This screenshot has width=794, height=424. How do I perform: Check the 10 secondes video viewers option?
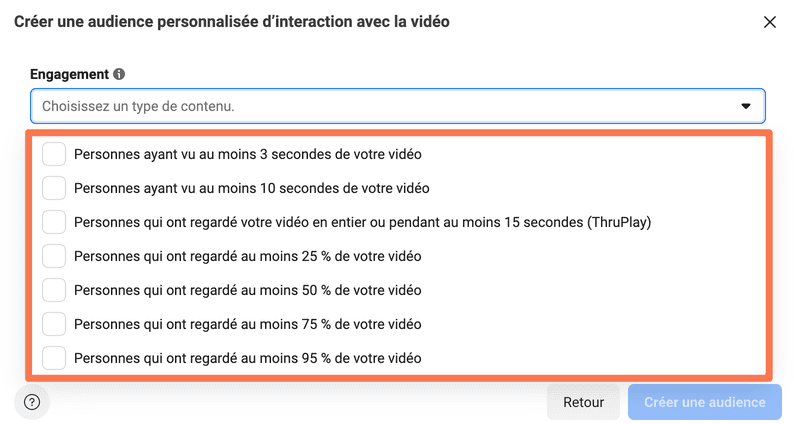pyautogui.click(x=54, y=188)
